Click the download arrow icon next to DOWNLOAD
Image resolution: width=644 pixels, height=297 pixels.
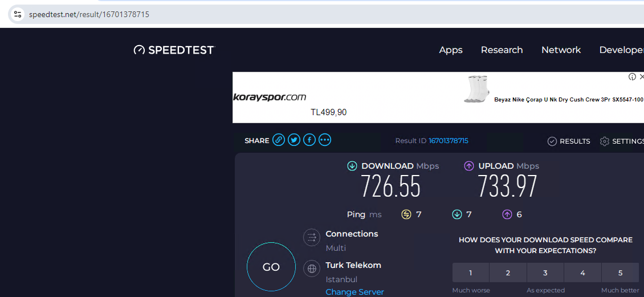pos(352,166)
